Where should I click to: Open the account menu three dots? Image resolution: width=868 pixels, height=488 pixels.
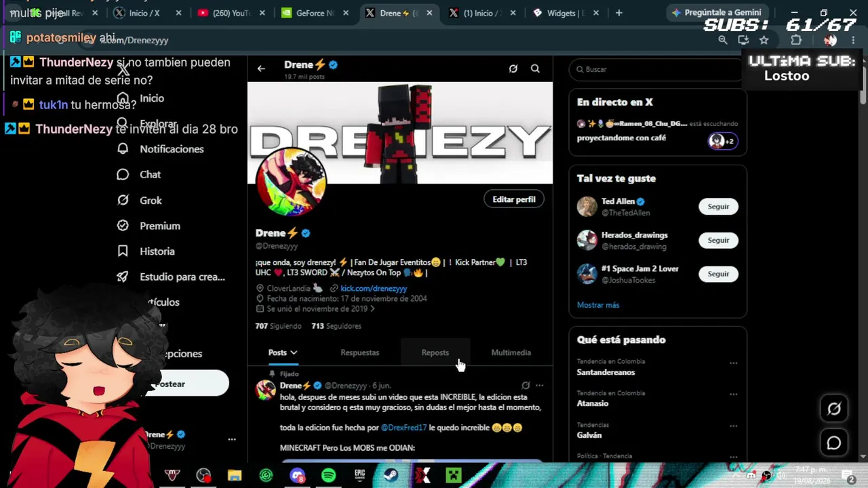pyautogui.click(x=232, y=439)
